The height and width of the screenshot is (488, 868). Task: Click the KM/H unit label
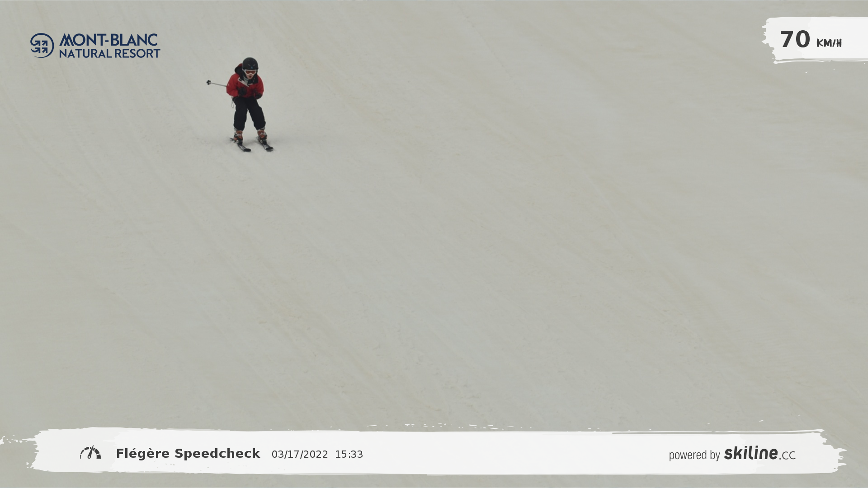point(829,43)
